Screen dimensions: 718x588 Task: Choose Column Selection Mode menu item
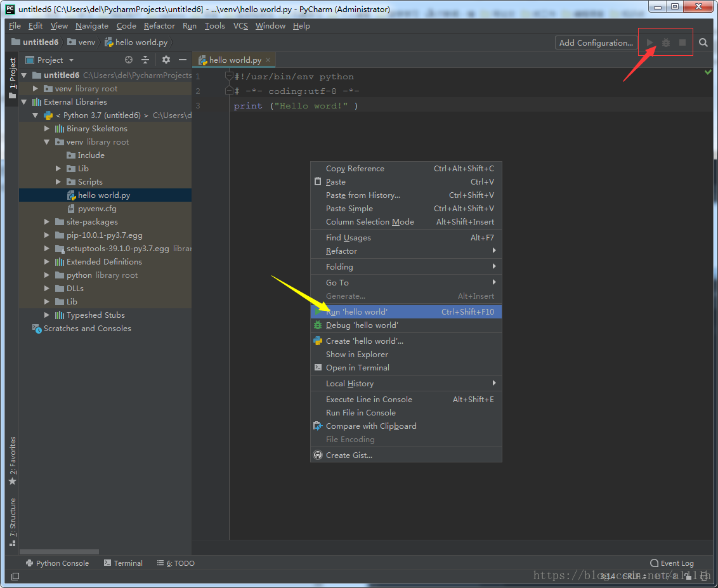[406, 221]
